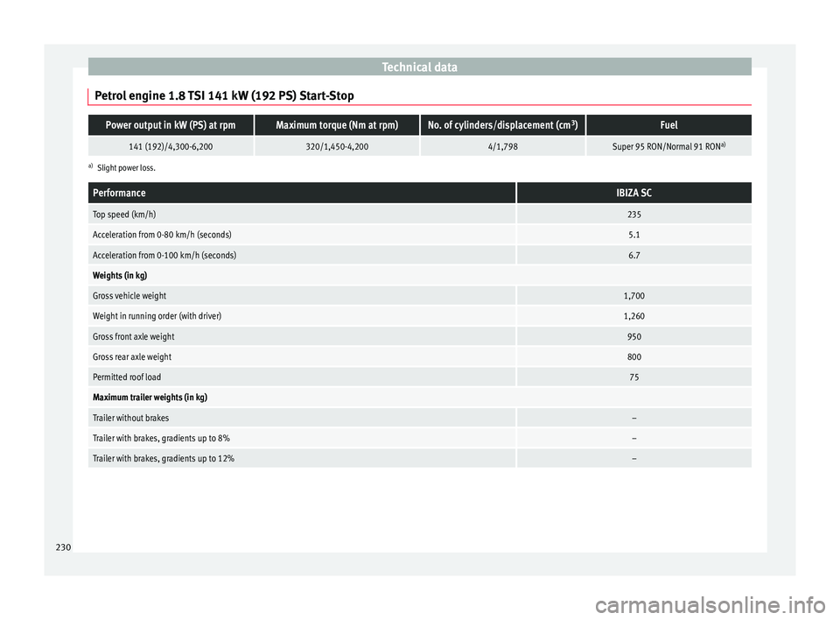
Task: Select the top speed value '235'
Action: [633, 215]
